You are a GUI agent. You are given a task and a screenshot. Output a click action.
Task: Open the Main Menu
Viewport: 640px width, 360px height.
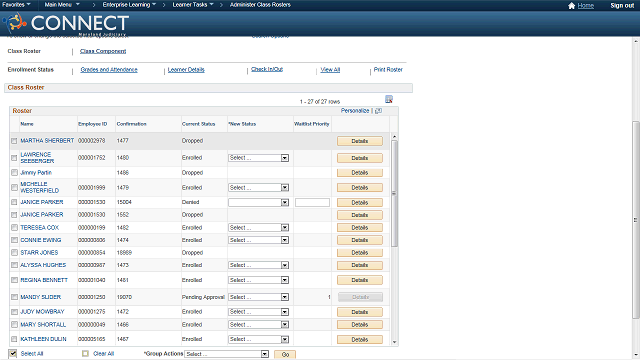pos(62,5)
